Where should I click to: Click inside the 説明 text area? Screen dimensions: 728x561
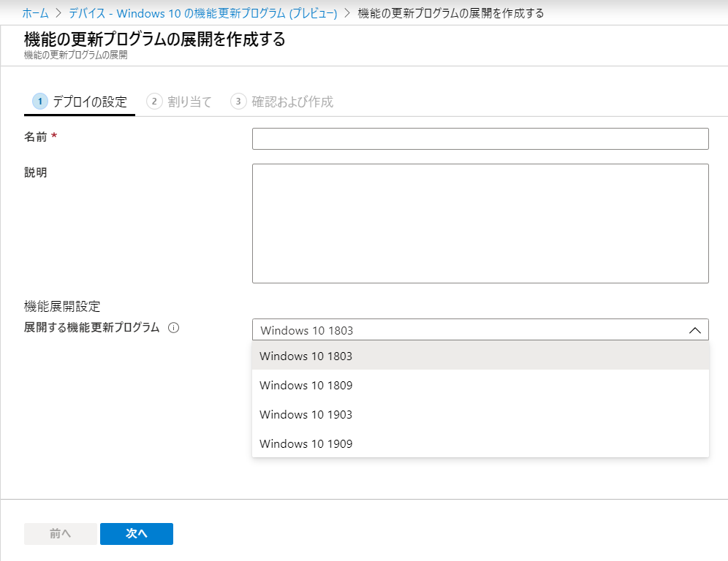point(480,224)
